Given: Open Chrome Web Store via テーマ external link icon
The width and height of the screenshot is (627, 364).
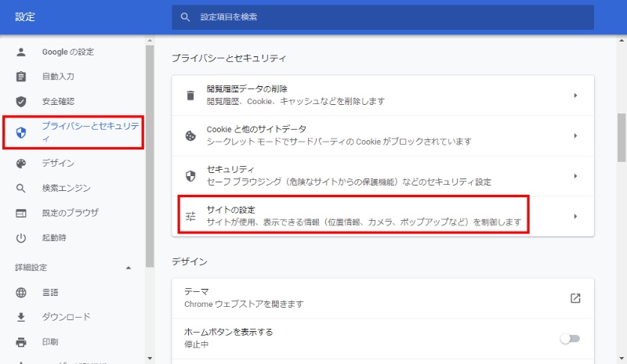Looking at the screenshot, I should click(575, 297).
